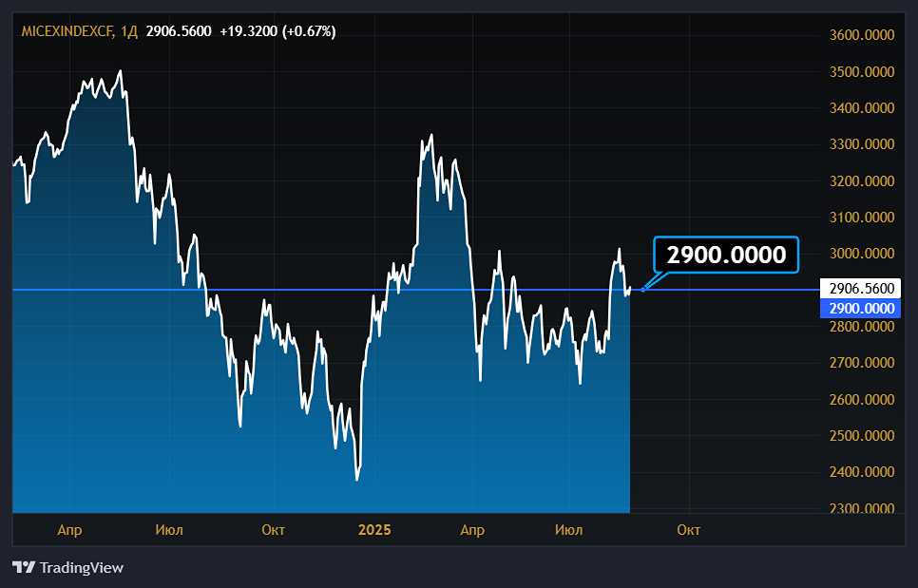Select the blue 2900.0000 price axis tag
This screenshot has width=918, height=588.
pos(862,309)
